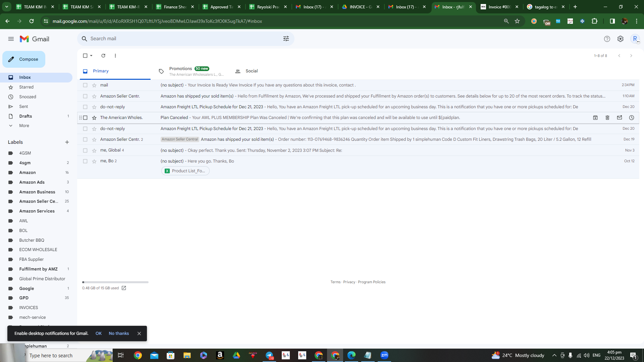Snooze the Plan Canceled email

click(632, 118)
